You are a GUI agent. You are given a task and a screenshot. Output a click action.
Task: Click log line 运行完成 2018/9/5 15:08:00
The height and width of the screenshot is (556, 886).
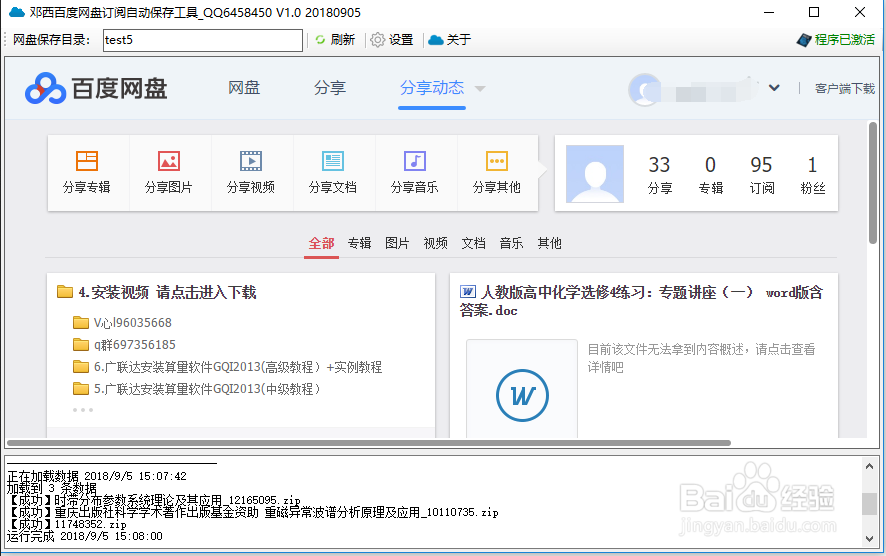pyautogui.click(x=84, y=536)
